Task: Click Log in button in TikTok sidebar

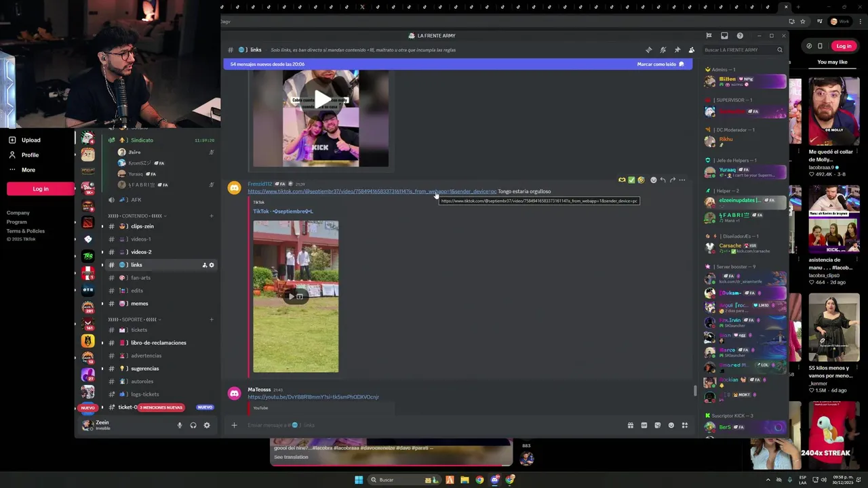Action: (x=41, y=189)
